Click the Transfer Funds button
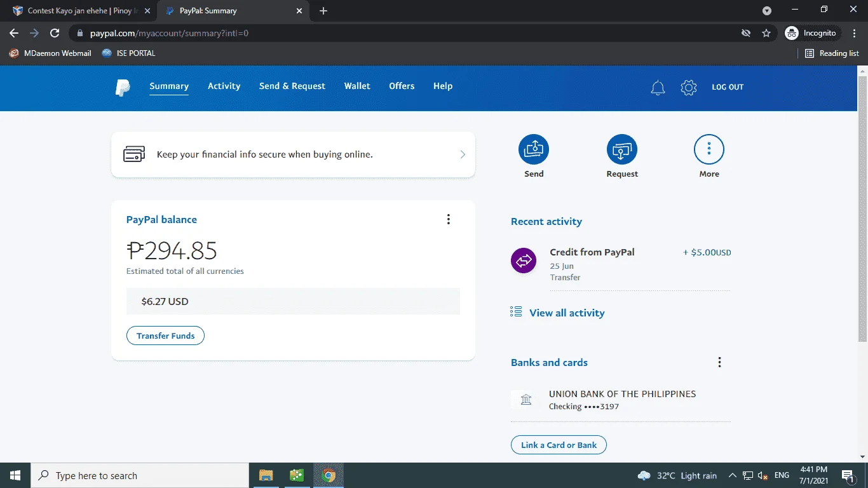868x488 pixels. [x=165, y=335]
